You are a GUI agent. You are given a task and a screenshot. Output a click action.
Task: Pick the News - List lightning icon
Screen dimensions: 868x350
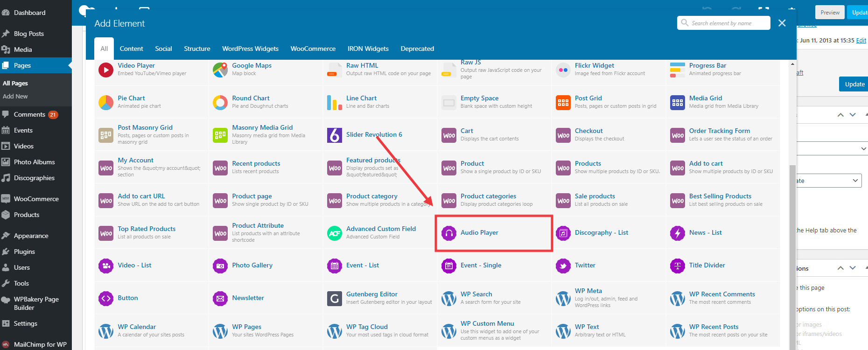click(678, 233)
